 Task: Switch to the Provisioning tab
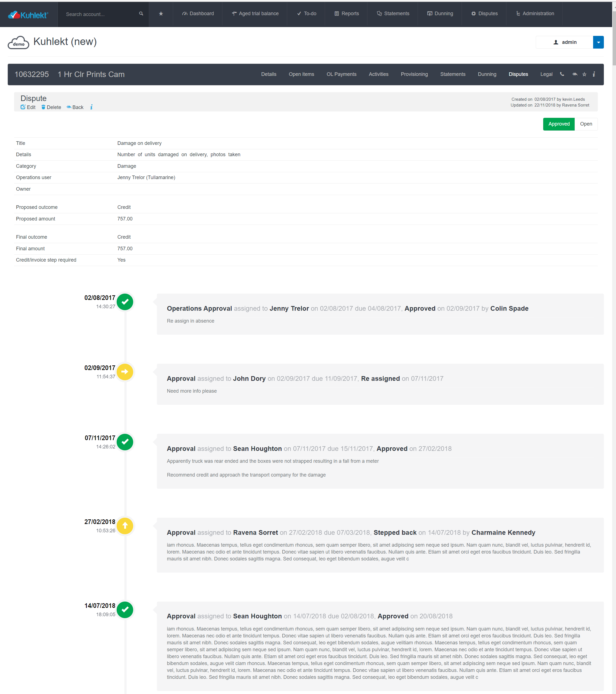414,74
